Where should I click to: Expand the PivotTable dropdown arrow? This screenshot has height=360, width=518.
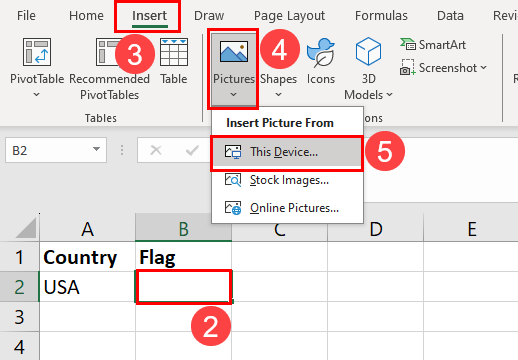pos(37,95)
